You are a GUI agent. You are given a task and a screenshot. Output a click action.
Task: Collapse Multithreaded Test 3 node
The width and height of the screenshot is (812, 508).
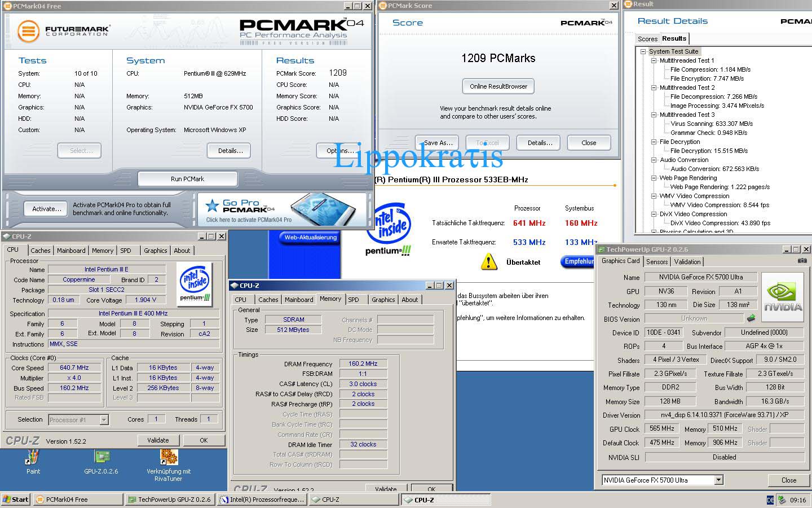pyautogui.click(x=654, y=115)
